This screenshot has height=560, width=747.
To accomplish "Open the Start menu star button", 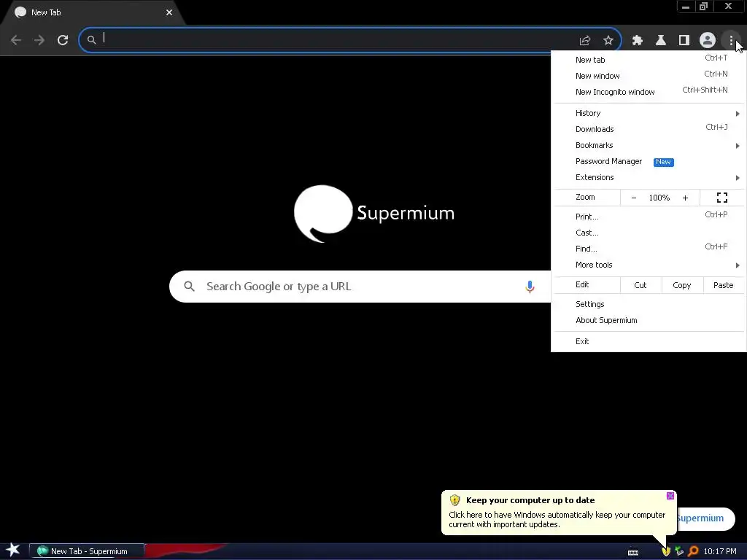I will tap(12, 550).
